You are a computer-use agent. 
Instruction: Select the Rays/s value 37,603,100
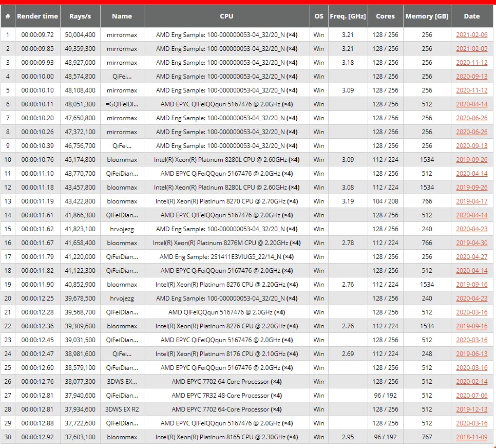[x=80, y=437]
